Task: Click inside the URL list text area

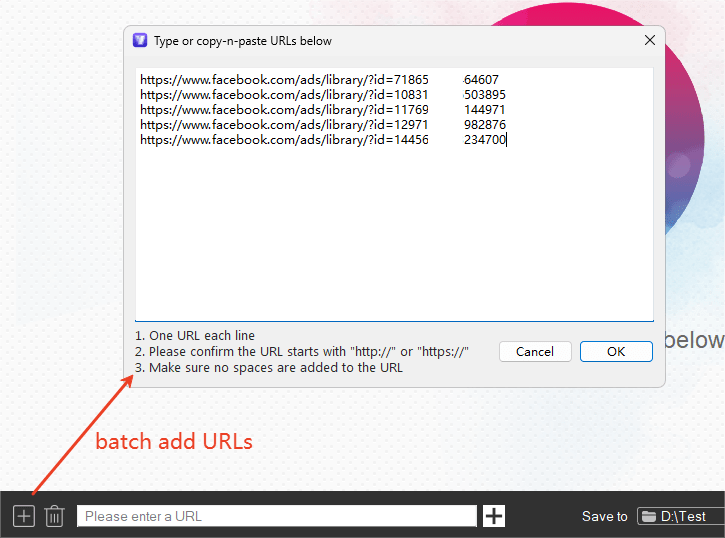Action: [x=394, y=195]
